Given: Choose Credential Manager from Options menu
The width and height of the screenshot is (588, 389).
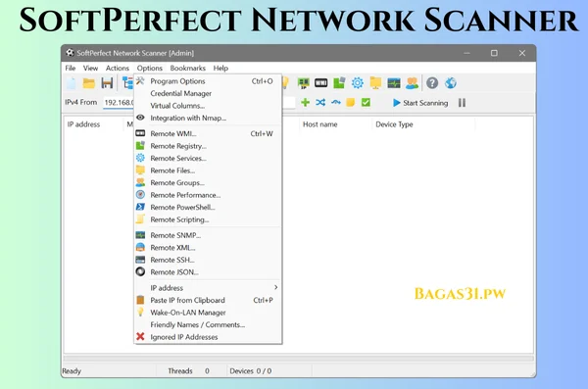Looking at the screenshot, I should coord(208,93).
